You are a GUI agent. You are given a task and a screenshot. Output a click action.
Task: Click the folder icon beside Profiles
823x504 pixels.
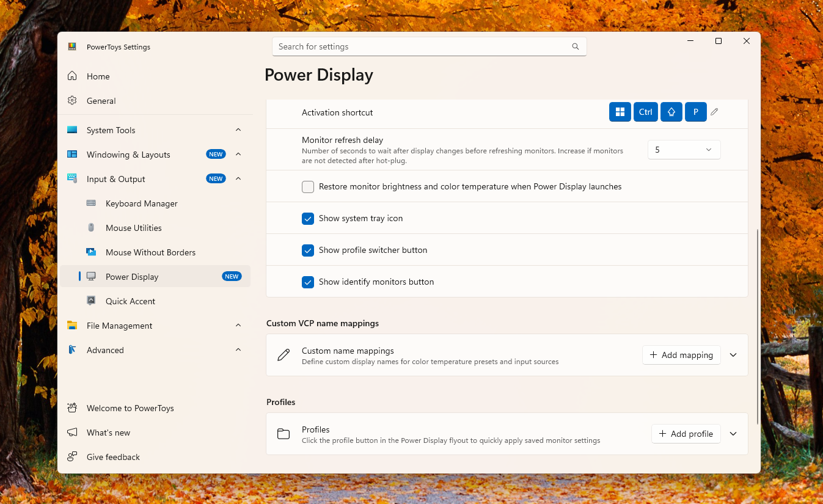pos(283,434)
